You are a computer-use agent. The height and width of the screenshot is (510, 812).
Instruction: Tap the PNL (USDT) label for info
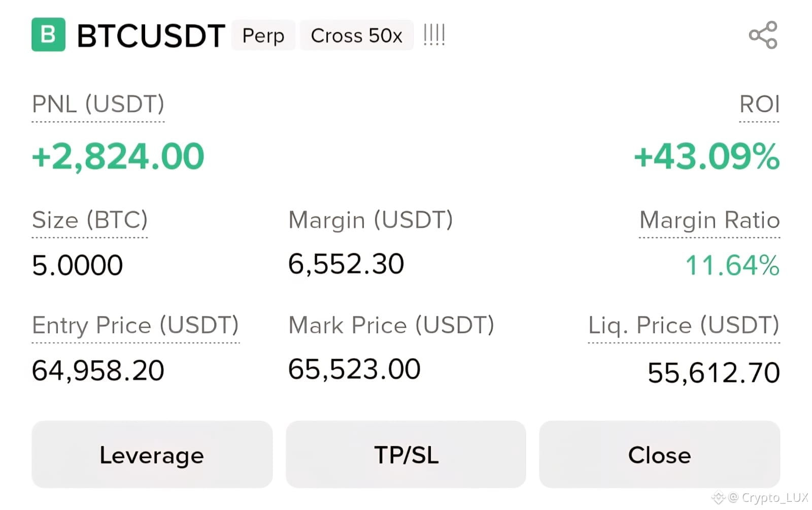click(98, 105)
